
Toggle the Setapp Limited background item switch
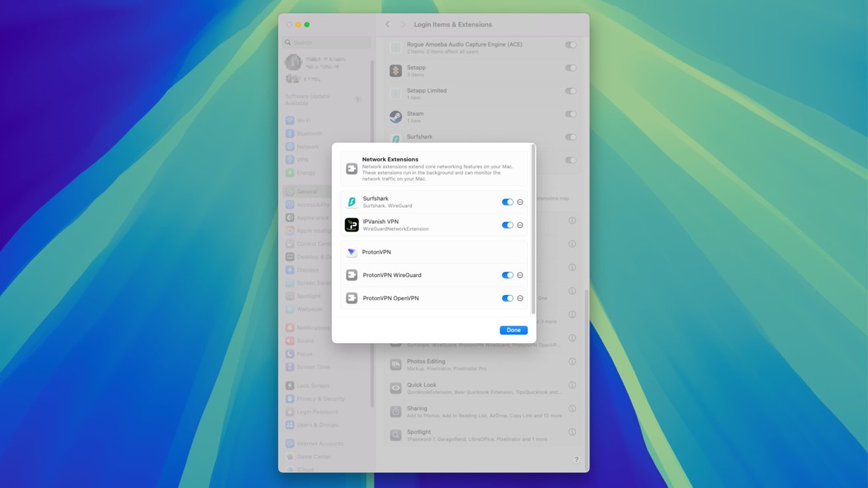(x=570, y=91)
